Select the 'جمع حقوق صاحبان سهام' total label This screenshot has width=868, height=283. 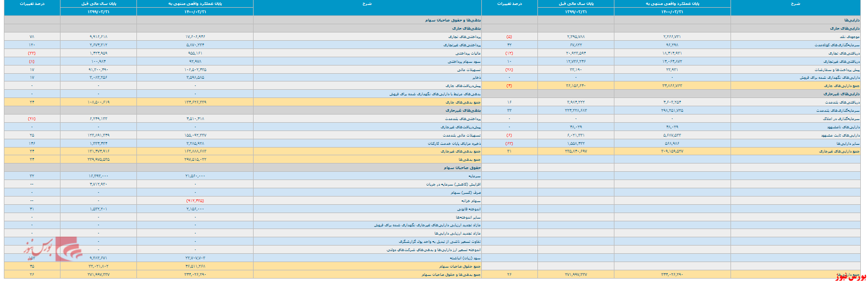pos(459,266)
